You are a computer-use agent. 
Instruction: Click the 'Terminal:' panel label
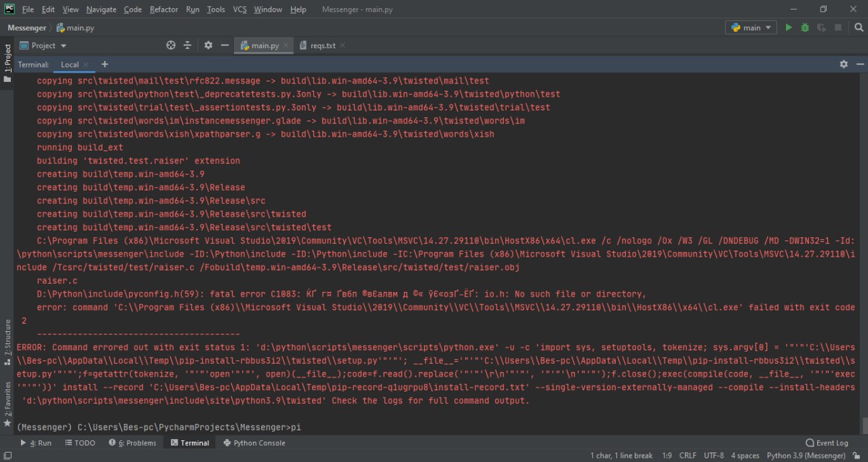(x=33, y=64)
